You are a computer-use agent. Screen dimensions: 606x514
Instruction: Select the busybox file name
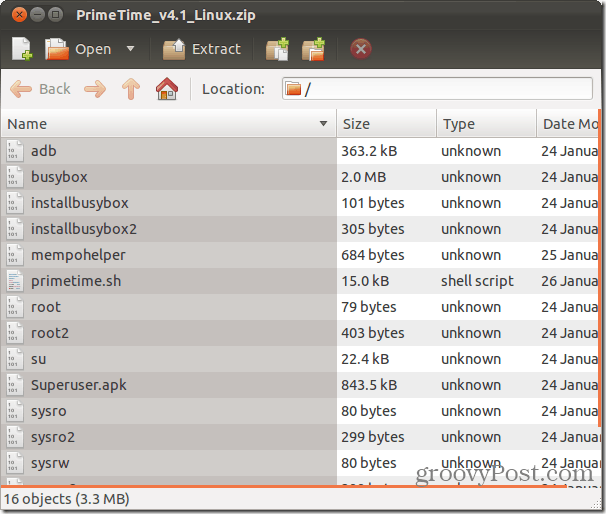point(59,177)
